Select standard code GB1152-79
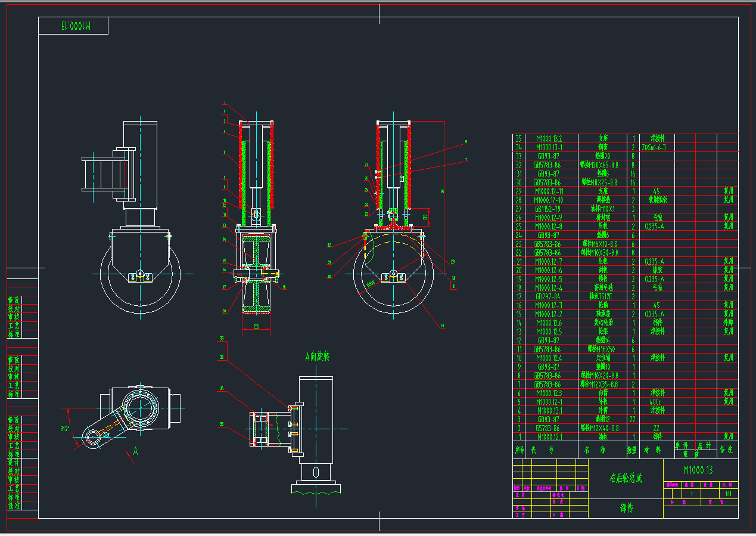The image size is (756, 536). pos(547,209)
